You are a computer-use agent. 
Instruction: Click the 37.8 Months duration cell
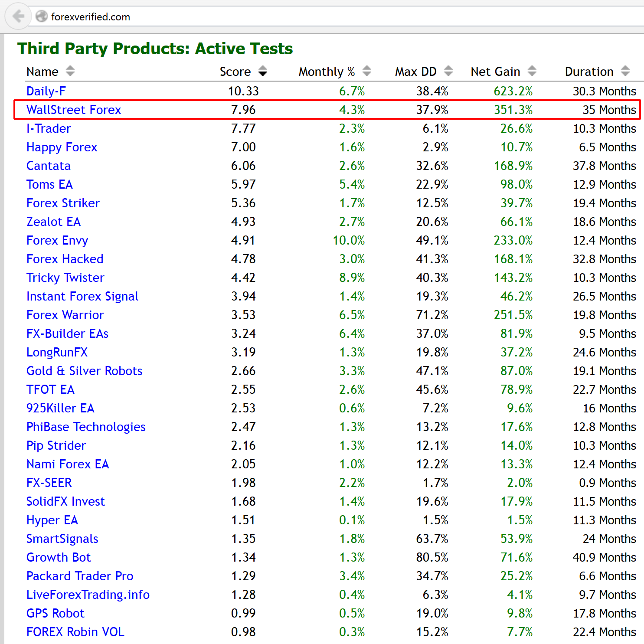tap(605, 166)
